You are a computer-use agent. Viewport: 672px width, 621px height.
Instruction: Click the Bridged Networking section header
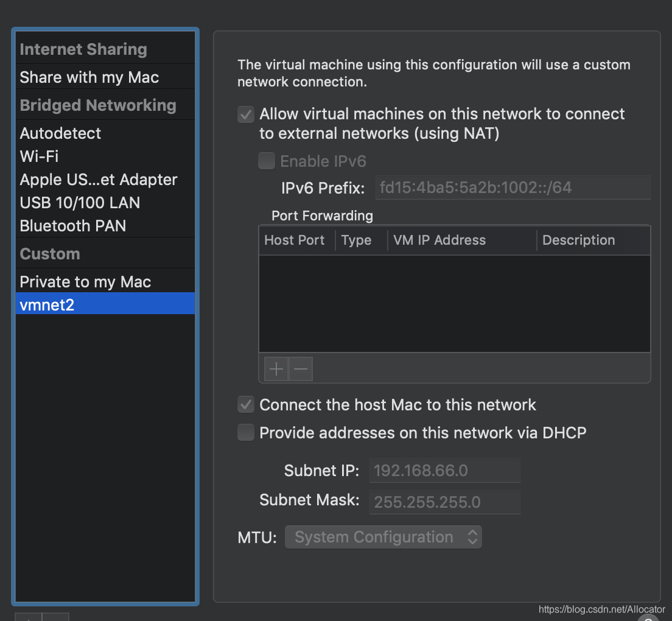98,105
